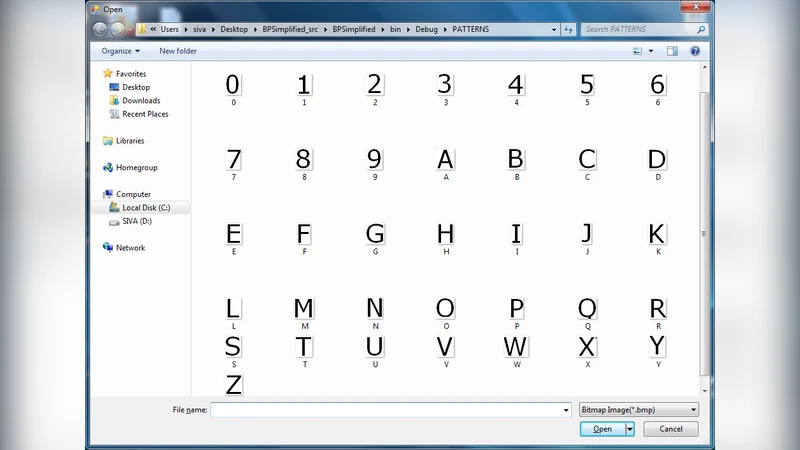800x450 pixels.
Task: Click the Open button's split dropdown arrow
Action: pos(630,429)
